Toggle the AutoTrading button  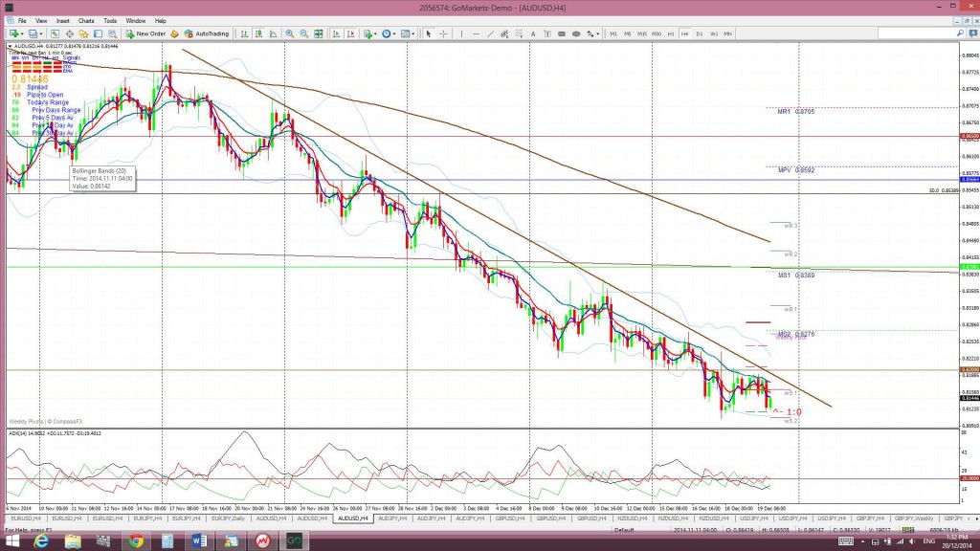click(207, 33)
